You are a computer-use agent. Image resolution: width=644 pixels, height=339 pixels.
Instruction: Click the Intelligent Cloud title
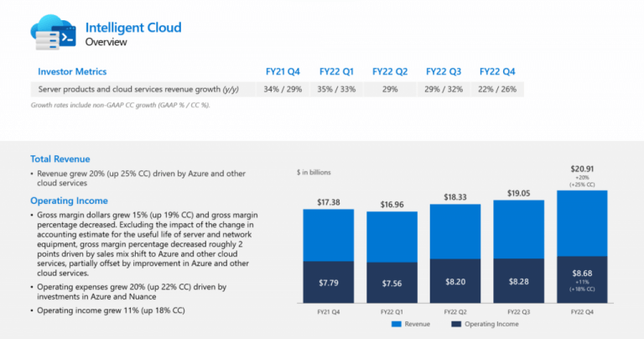pos(133,28)
